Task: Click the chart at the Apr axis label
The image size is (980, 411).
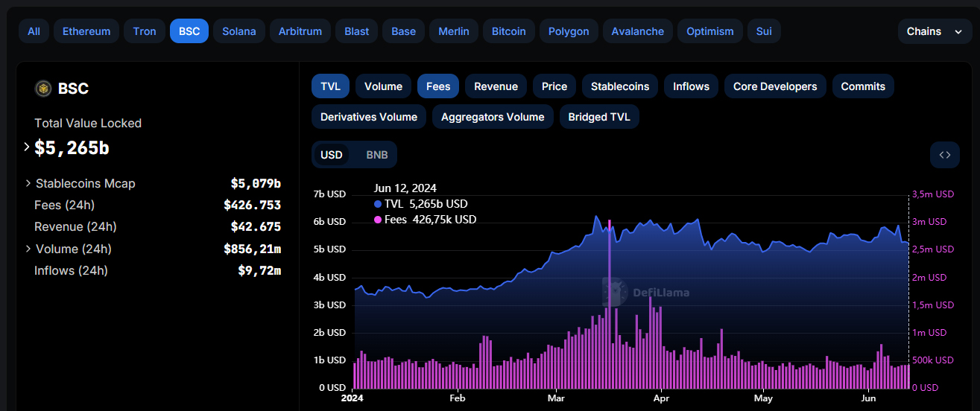Action: pos(660,398)
